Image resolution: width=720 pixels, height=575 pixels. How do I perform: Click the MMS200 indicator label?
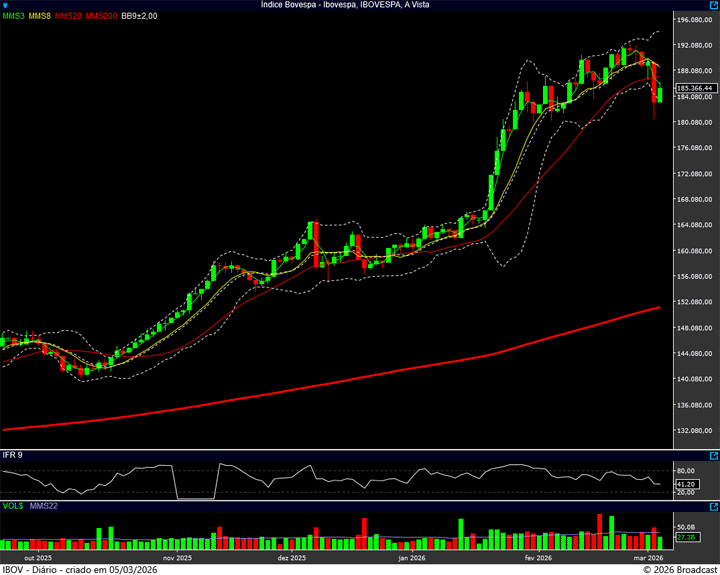click(101, 16)
